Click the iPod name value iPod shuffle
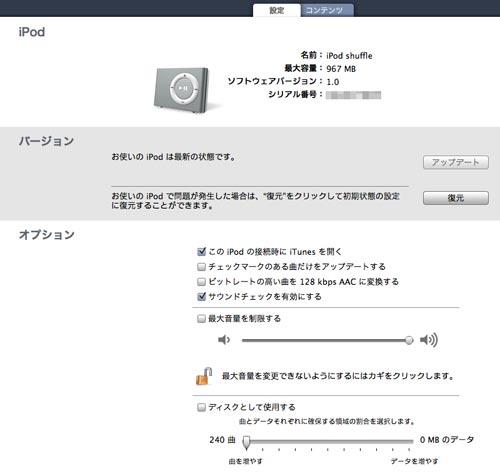The width and height of the screenshot is (500, 474). coord(349,56)
